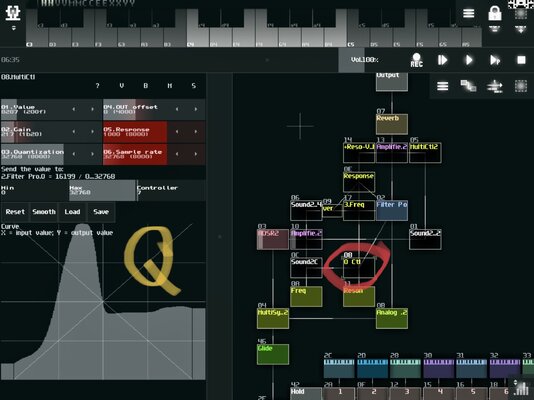
Task: Toggle the S solo button
Action: tap(193, 85)
